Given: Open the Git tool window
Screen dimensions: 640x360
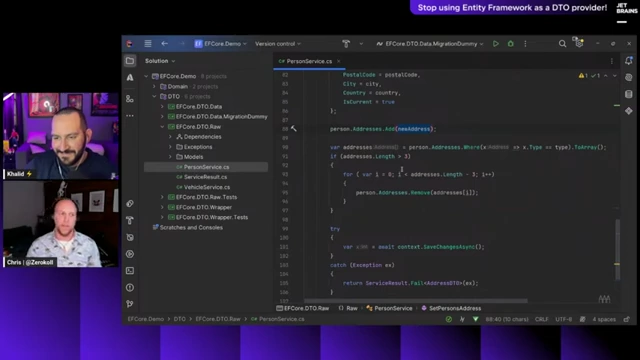Looking at the screenshot, I should point(130,304).
